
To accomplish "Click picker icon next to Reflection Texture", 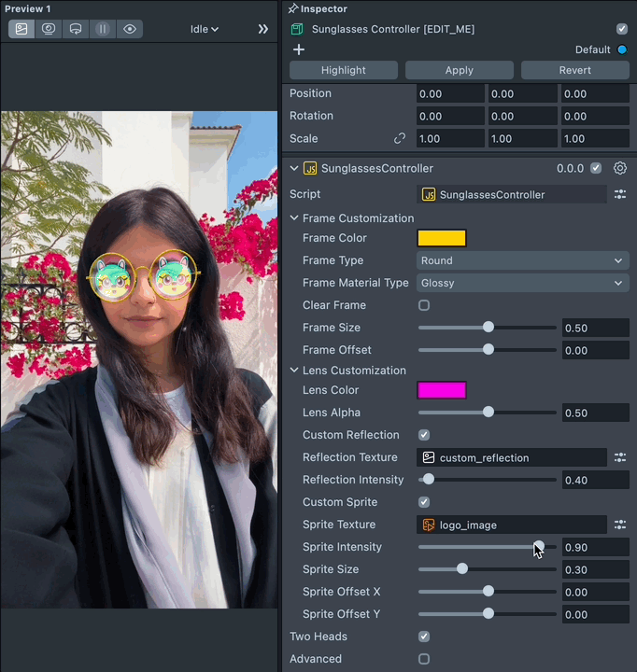I will (x=620, y=457).
